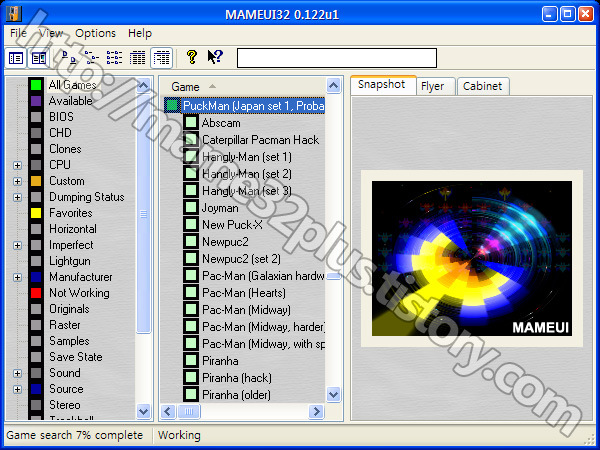This screenshot has width=600, height=450.
Task: Select the Not Working folder
Action: tap(79, 293)
